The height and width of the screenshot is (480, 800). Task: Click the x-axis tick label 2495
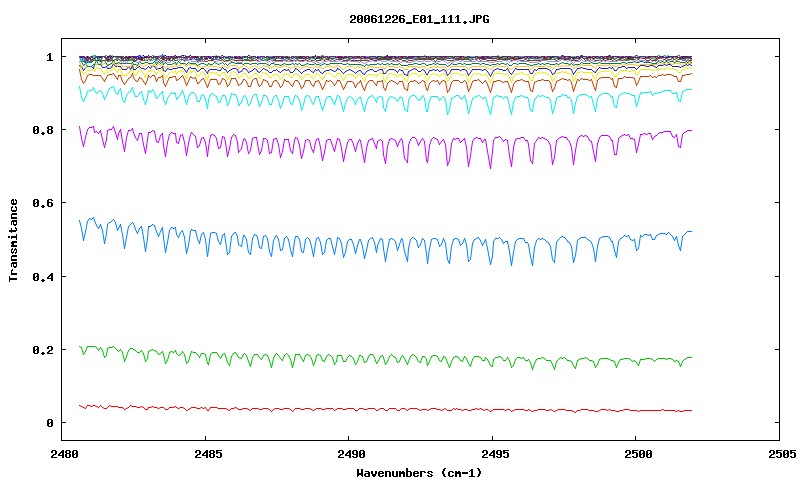pos(495,454)
